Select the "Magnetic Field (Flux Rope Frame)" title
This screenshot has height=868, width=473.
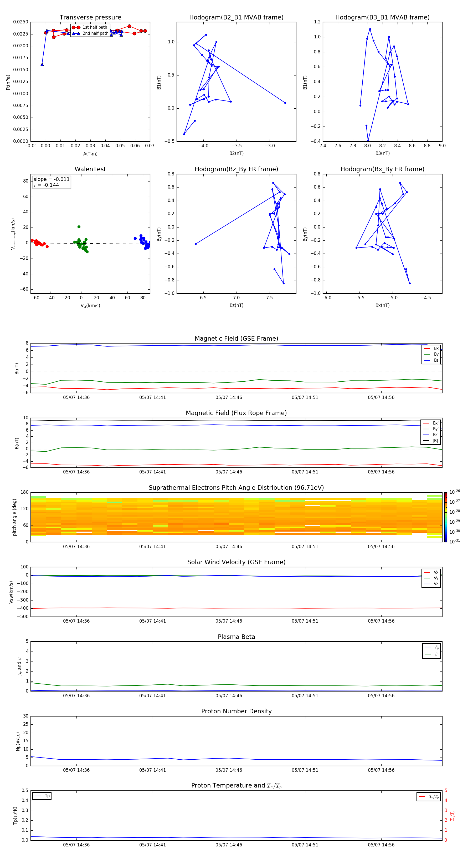[x=236, y=413]
